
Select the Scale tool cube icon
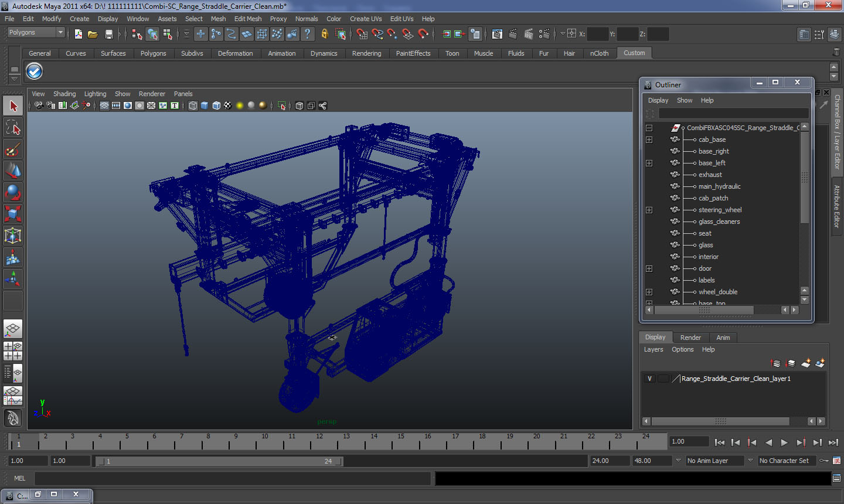(x=13, y=213)
